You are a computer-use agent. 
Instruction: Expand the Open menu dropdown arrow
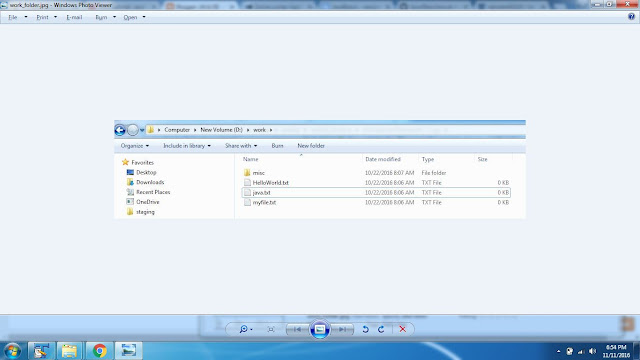point(144,17)
